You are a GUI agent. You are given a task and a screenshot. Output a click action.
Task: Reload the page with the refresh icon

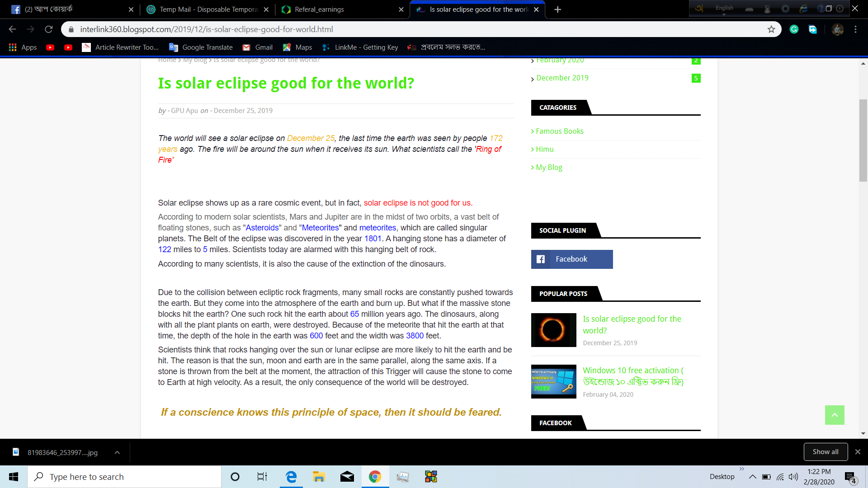point(49,29)
